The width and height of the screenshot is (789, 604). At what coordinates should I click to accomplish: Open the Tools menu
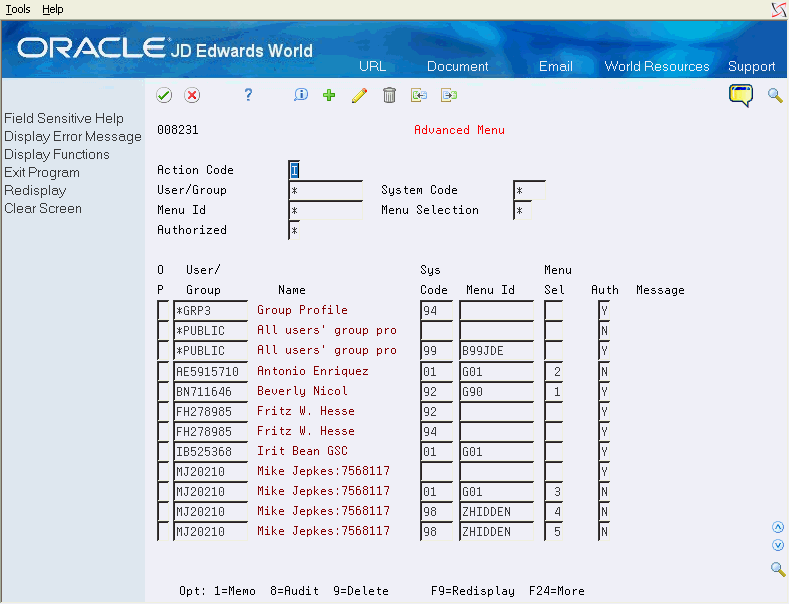click(18, 10)
